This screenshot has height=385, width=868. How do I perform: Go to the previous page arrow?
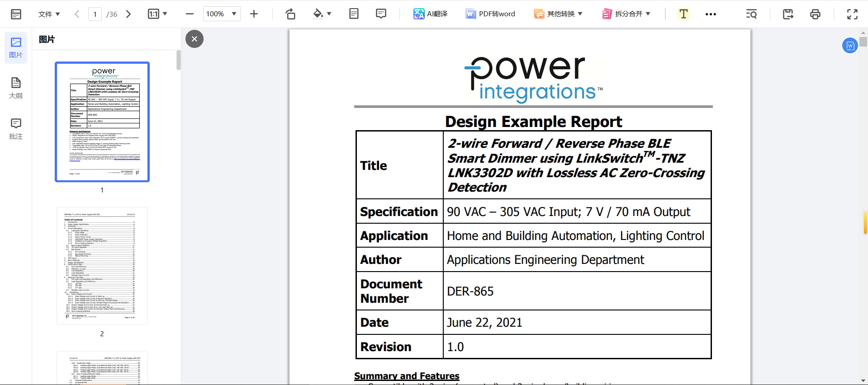77,14
